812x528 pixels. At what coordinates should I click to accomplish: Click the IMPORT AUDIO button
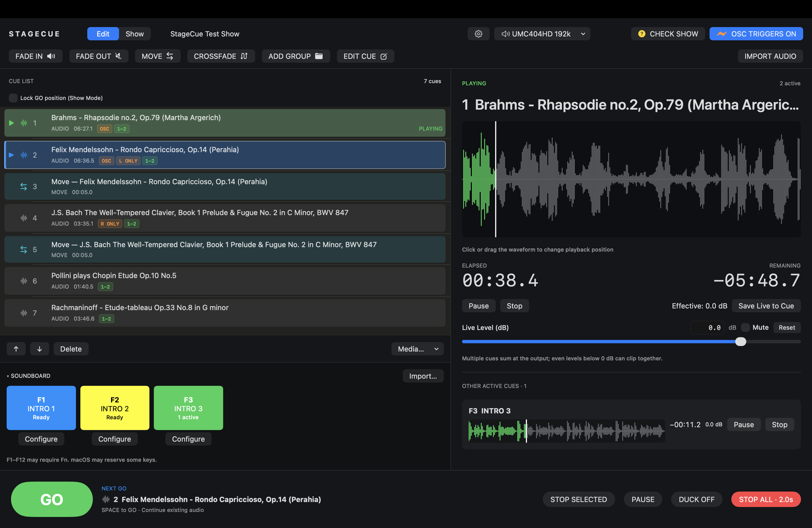click(x=770, y=56)
